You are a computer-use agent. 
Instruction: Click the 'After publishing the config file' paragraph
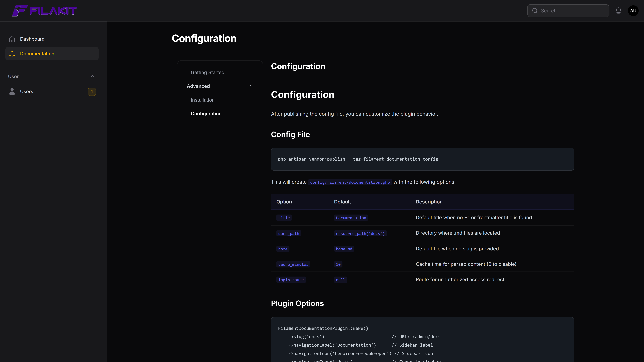[355, 114]
